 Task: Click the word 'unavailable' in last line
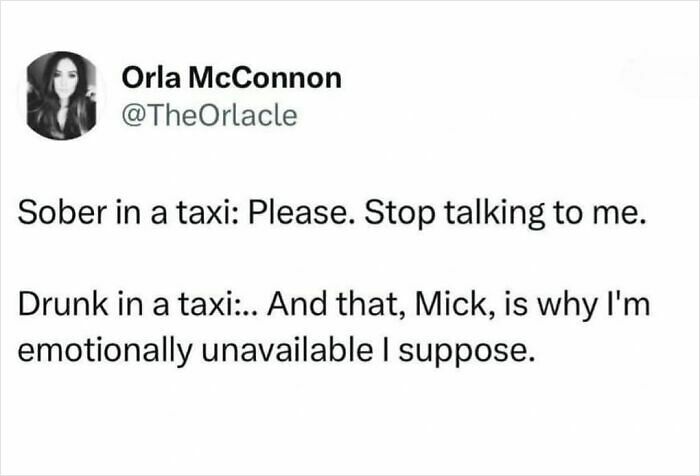pyautogui.click(x=288, y=350)
